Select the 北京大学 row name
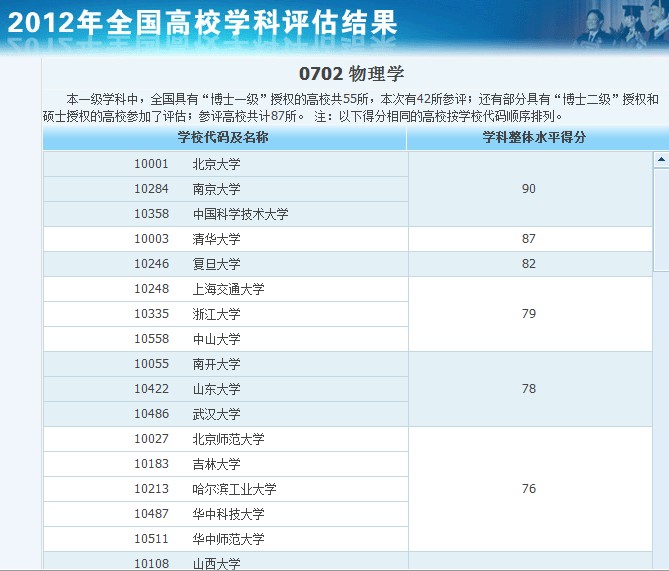Screen dimensions: 669x571 click(x=216, y=164)
